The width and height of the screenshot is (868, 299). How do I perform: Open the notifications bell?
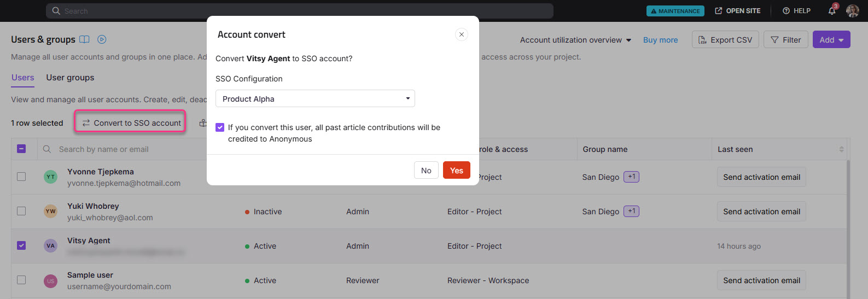[x=832, y=10]
